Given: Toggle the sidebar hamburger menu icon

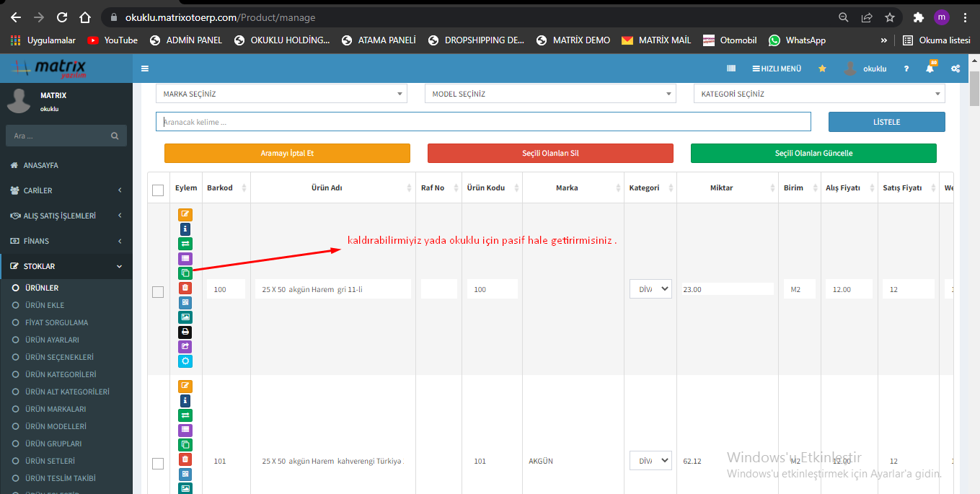Looking at the screenshot, I should coord(145,69).
